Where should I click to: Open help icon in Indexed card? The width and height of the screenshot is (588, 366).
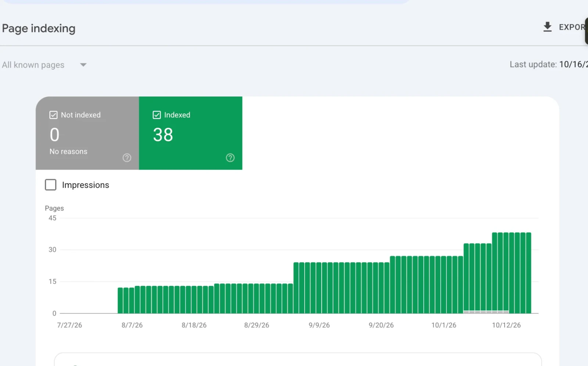click(x=230, y=158)
